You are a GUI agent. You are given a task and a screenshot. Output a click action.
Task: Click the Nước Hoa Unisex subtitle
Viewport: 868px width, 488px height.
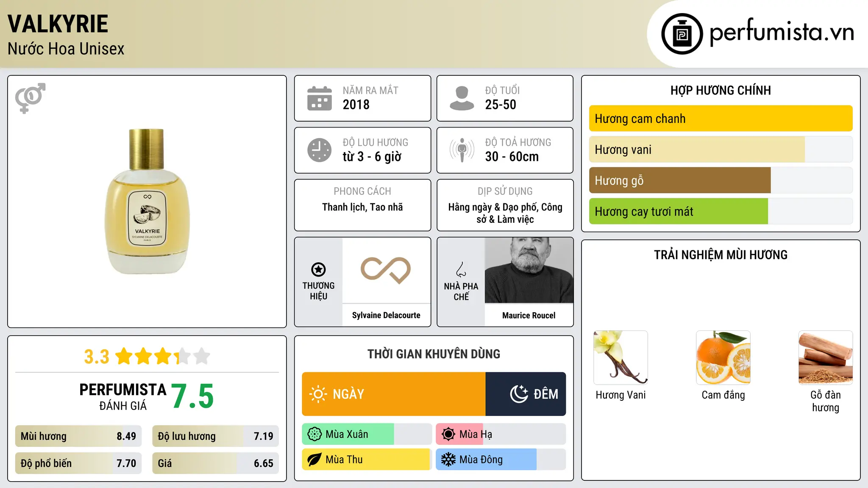click(x=66, y=49)
